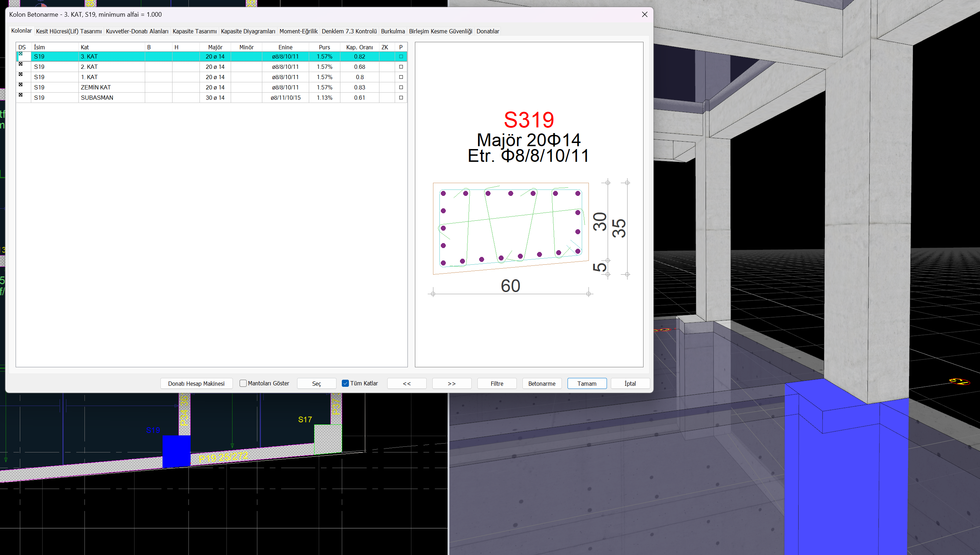Click the Kap. Oranı column header
This screenshot has width=980, height=555.
pos(360,47)
